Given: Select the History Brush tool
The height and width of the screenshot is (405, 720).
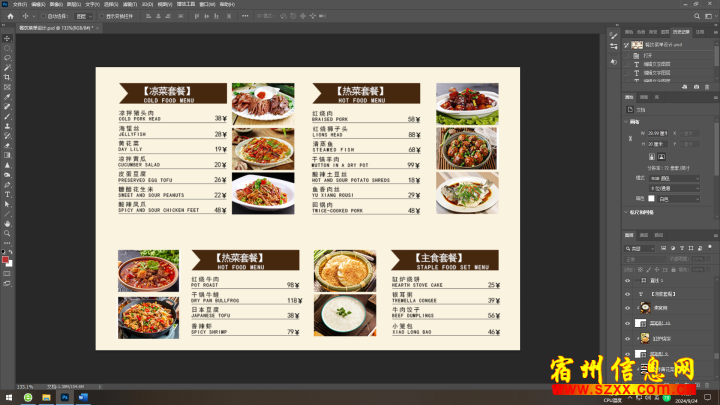Looking at the screenshot, I should coord(7,135).
